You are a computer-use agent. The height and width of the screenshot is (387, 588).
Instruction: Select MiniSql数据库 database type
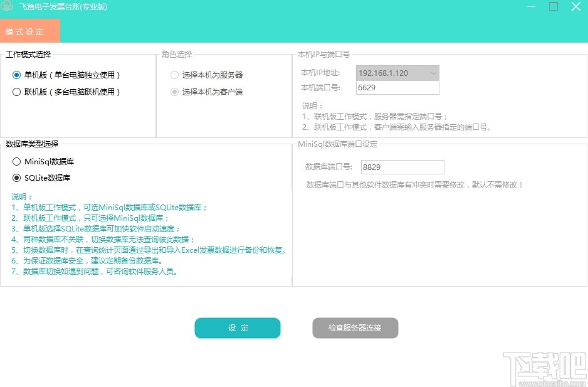tap(17, 161)
